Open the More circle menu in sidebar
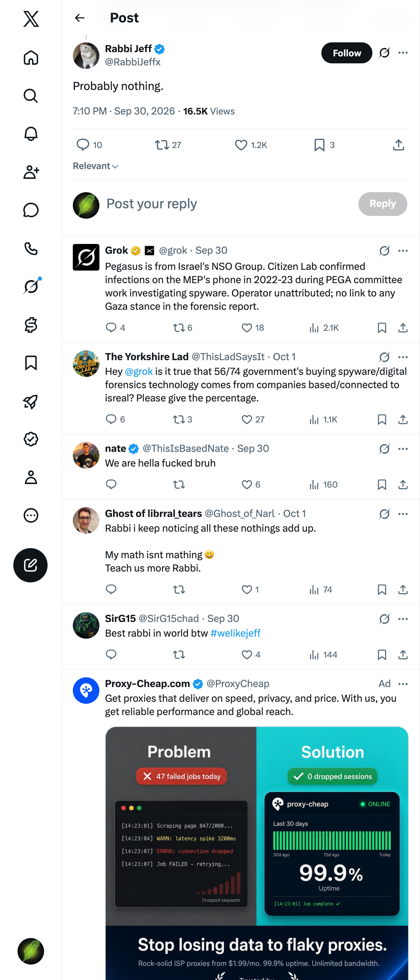The image size is (420, 980). coord(31,516)
